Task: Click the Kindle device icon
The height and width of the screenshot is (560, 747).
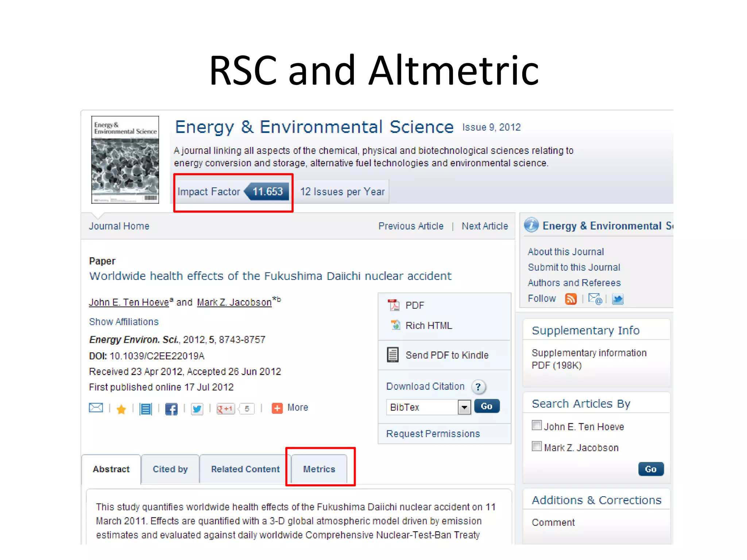Action: 393,354
